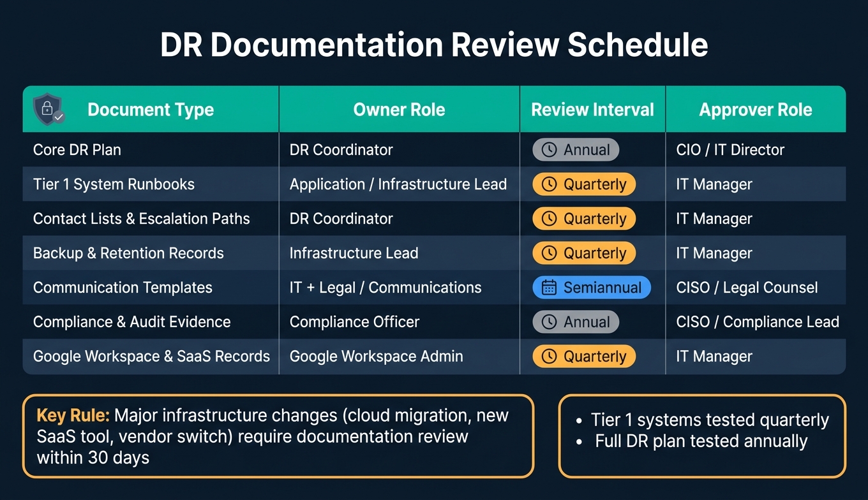Select the Review Interval column header
Viewport: 868px width, 500px height.
tap(593, 110)
